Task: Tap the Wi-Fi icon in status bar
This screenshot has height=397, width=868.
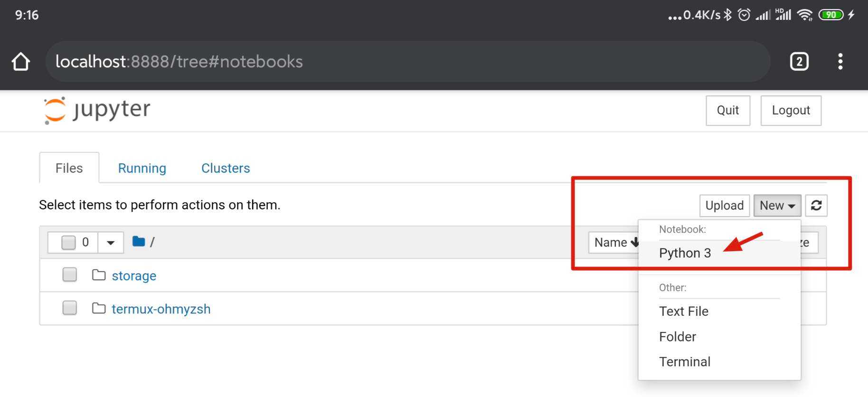Action: point(805,15)
